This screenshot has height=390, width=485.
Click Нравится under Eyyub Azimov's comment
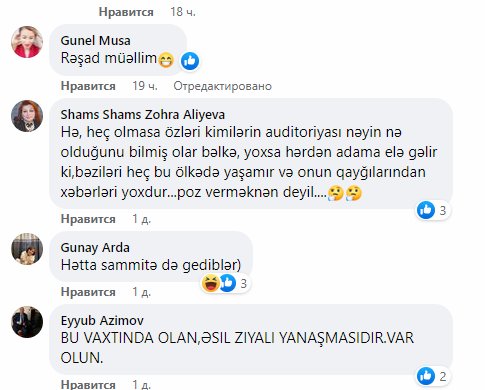(88, 385)
